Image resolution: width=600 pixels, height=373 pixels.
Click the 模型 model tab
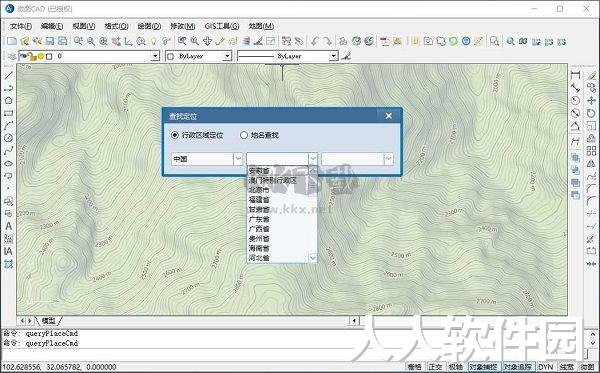[x=48, y=321]
